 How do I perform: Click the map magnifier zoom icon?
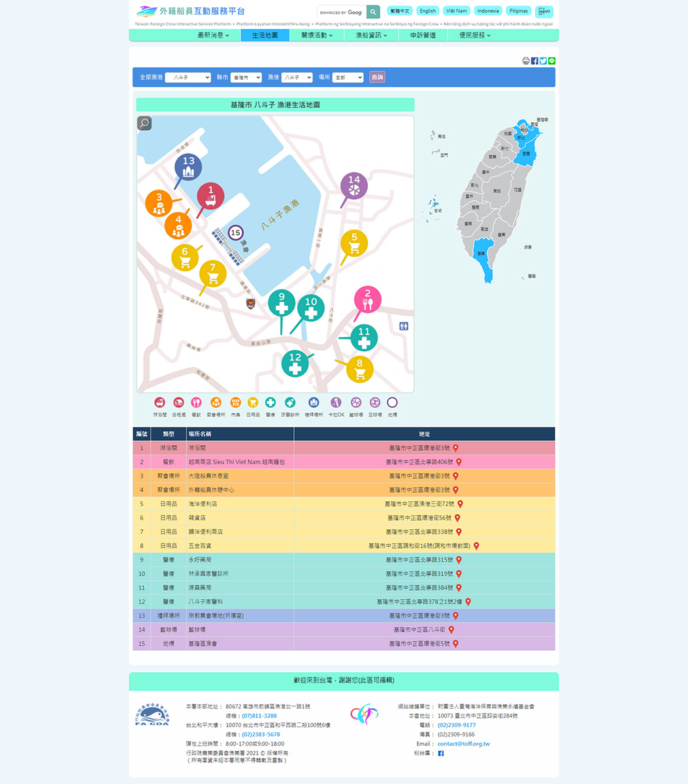pyautogui.click(x=144, y=123)
